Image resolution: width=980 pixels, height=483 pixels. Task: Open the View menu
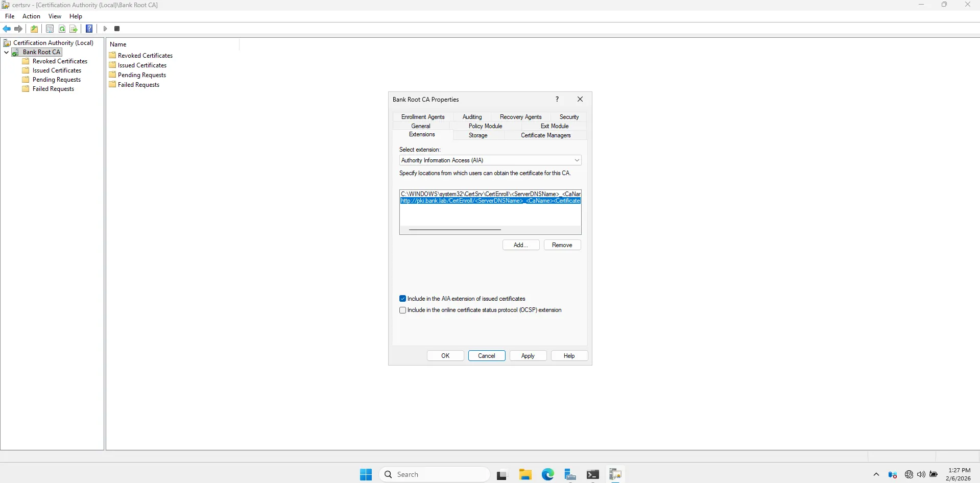(55, 16)
